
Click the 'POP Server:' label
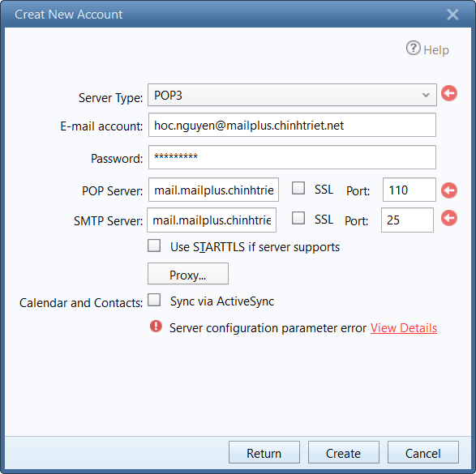point(113,191)
